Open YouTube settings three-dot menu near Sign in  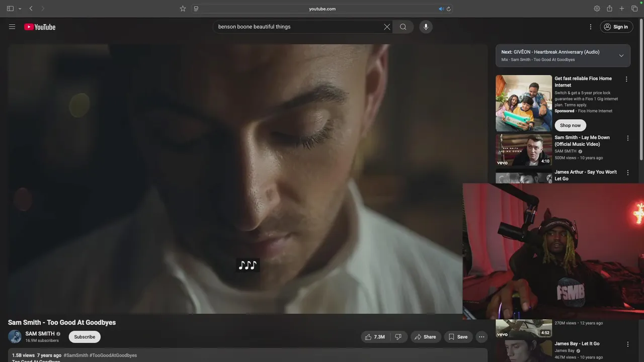591,27
